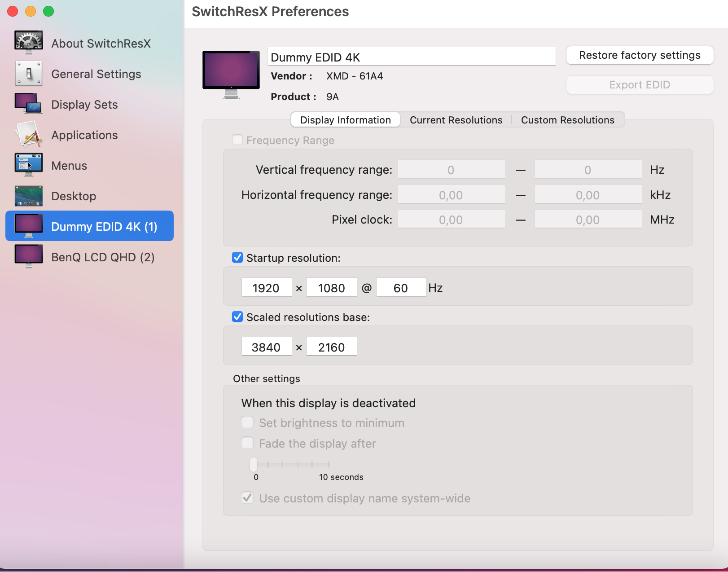This screenshot has height=572, width=728.
Task: Toggle the Frequency Range checkbox
Action: [237, 140]
